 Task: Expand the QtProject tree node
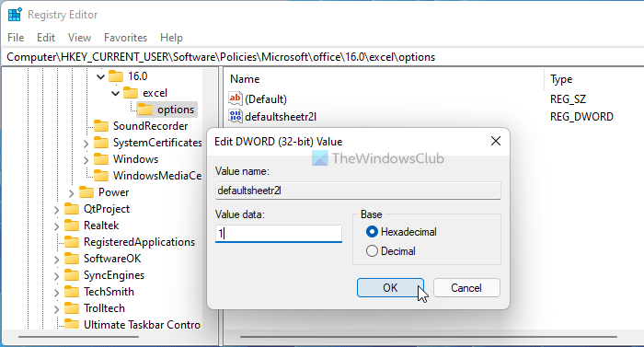tap(56, 210)
